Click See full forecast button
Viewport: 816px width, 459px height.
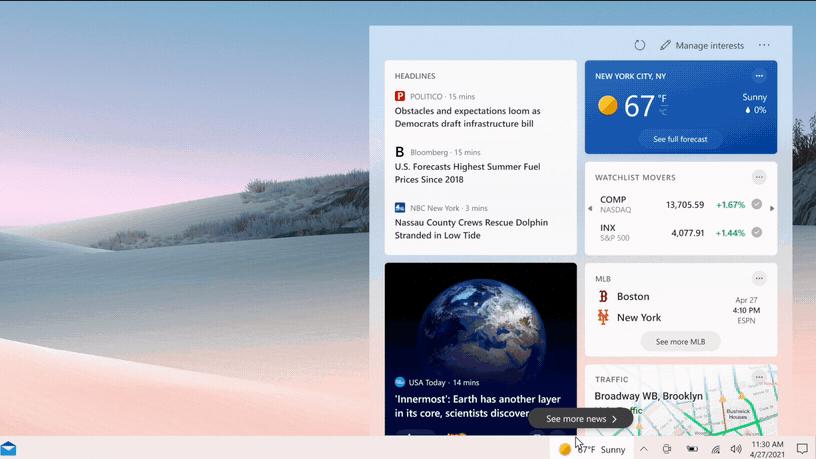pyautogui.click(x=680, y=139)
